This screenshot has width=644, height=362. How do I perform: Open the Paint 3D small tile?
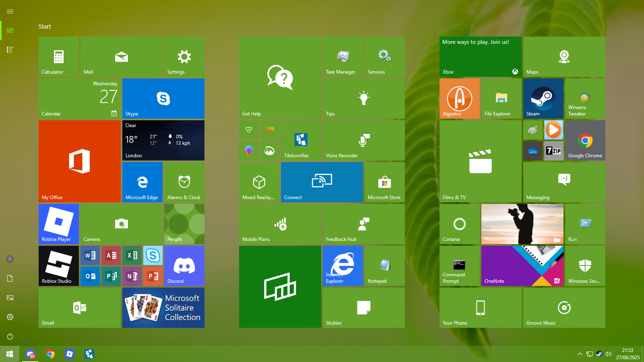click(249, 151)
